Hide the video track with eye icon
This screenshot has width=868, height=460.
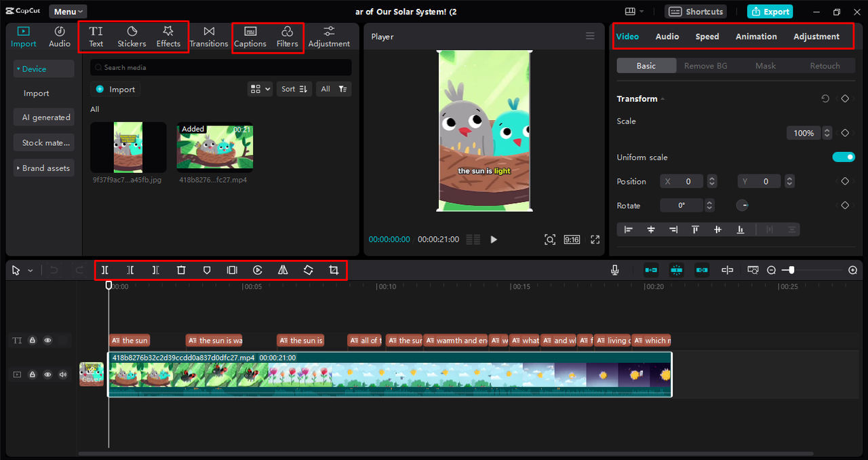(47, 375)
